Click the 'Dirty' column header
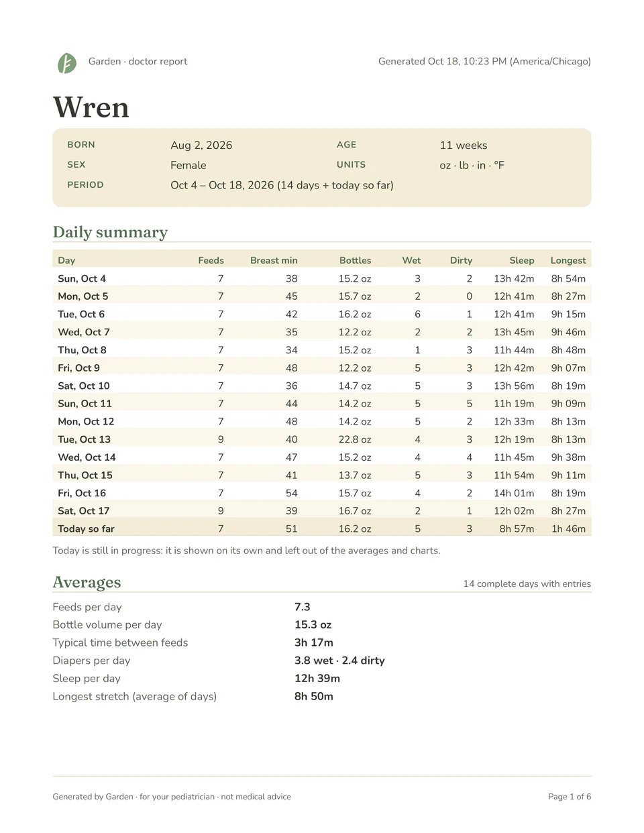The width and height of the screenshot is (644, 833). tap(461, 260)
